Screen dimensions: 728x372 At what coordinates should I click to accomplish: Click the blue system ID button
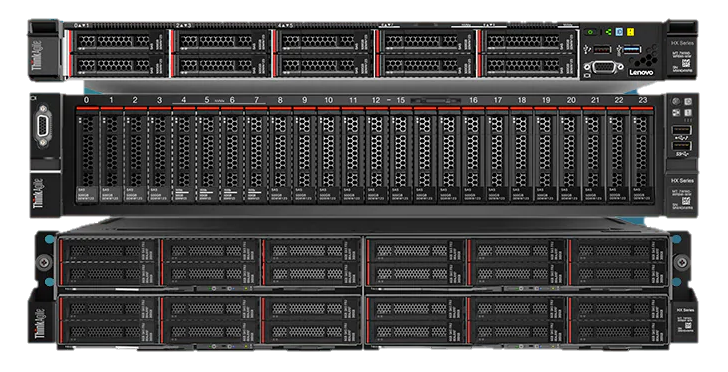coord(619,32)
